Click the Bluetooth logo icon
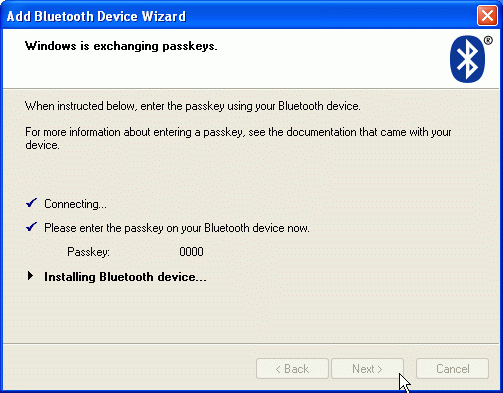The width and height of the screenshot is (503, 393). (468, 59)
